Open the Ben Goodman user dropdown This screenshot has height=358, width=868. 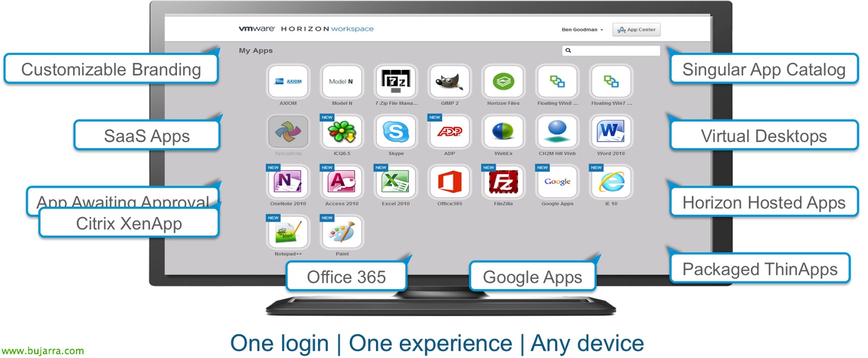[582, 30]
